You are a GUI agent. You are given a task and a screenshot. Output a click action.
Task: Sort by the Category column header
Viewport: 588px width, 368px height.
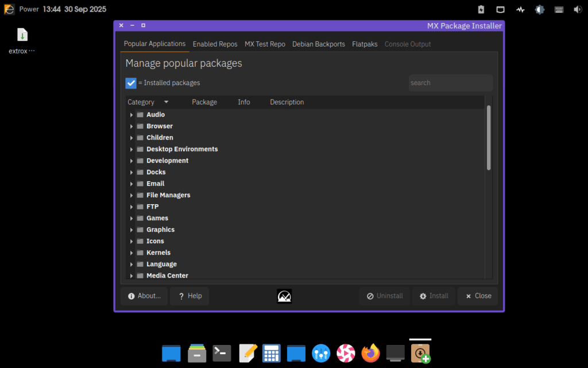[x=141, y=102]
